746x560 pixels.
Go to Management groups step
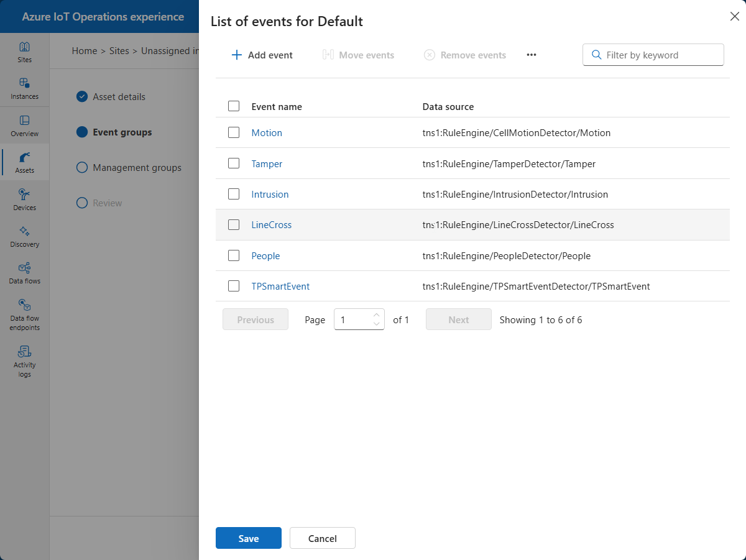(137, 168)
